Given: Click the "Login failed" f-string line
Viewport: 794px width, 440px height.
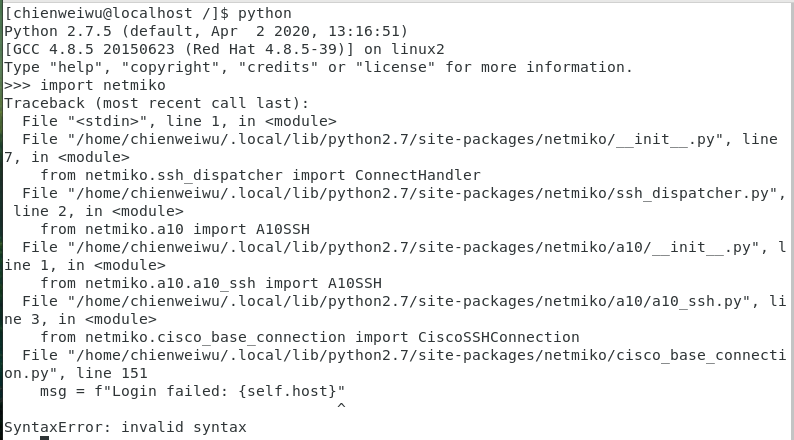Looking at the screenshot, I should pyautogui.click(x=192, y=391).
